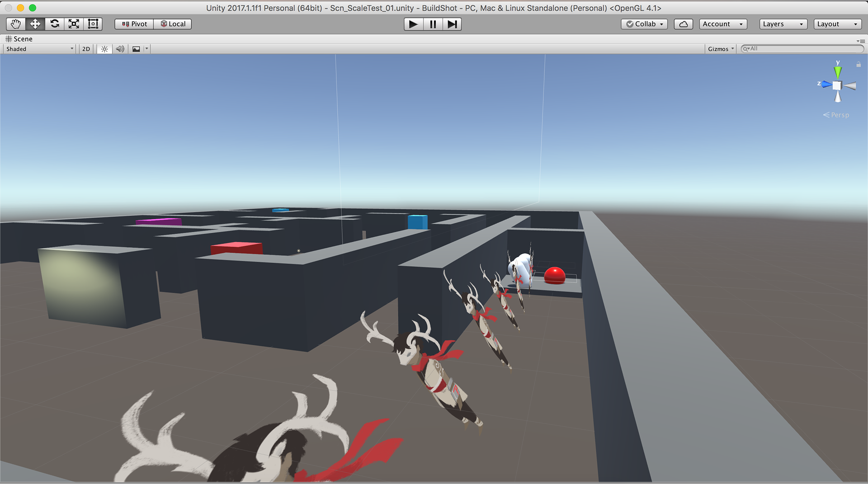Open the Scene panel options menu

click(861, 41)
